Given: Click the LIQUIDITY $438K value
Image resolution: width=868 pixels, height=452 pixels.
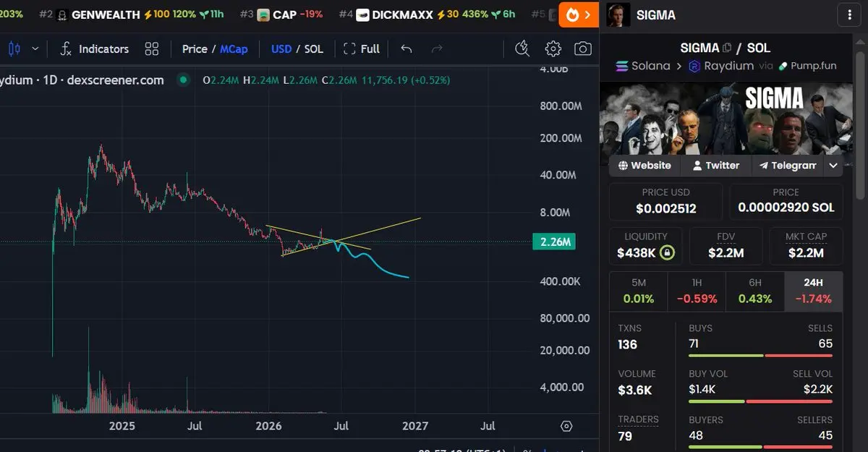Looking at the screenshot, I should [636, 253].
